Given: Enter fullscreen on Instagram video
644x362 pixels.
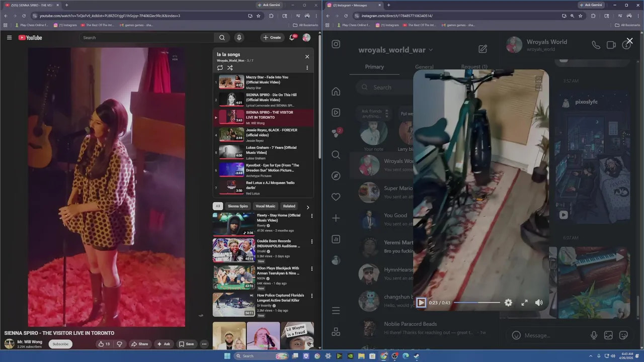Looking at the screenshot, I should [x=524, y=303].
